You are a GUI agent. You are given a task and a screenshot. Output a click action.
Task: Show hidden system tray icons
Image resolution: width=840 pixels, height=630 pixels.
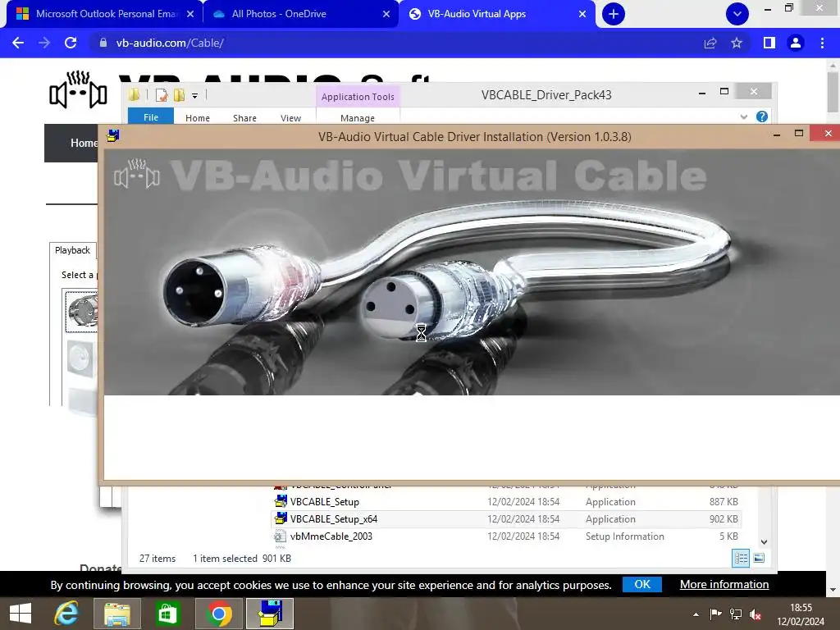[x=696, y=614]
